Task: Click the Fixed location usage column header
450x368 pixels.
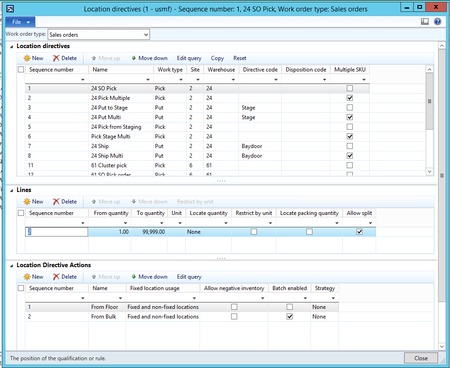Action: click(x=163, y=288)
